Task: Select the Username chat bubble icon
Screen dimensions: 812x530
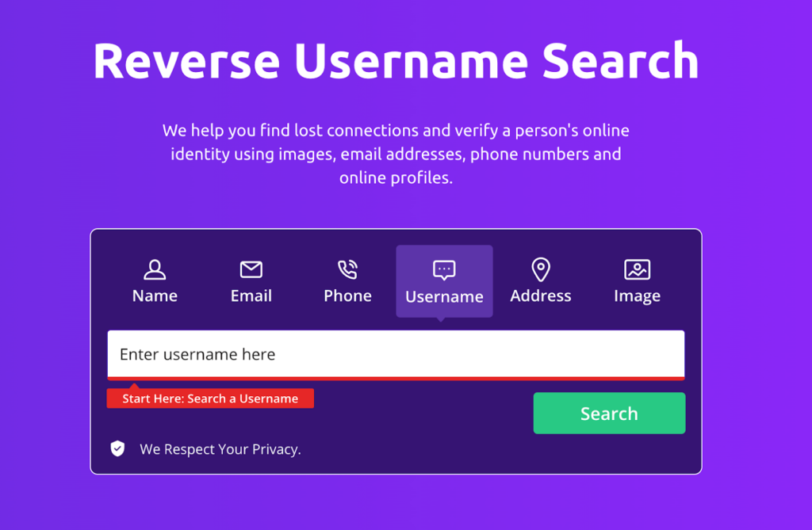Action: [444, 270]
